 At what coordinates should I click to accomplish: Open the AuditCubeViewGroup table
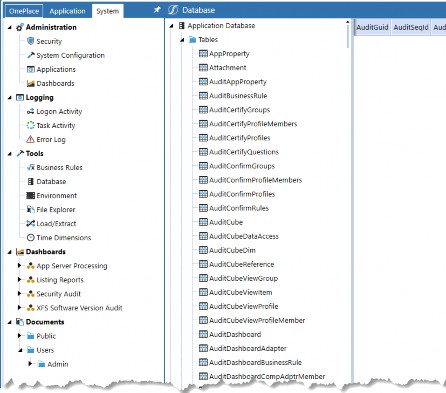pos(243,278)
